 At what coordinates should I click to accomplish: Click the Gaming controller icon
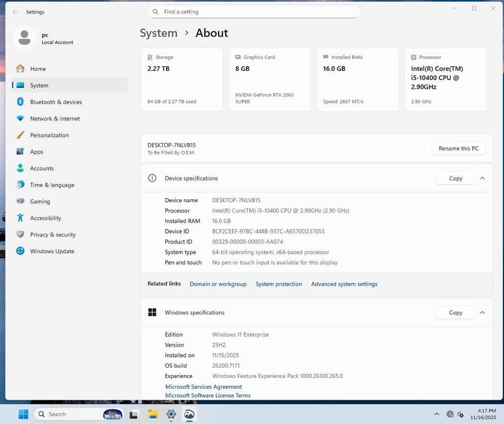point(20,201)
